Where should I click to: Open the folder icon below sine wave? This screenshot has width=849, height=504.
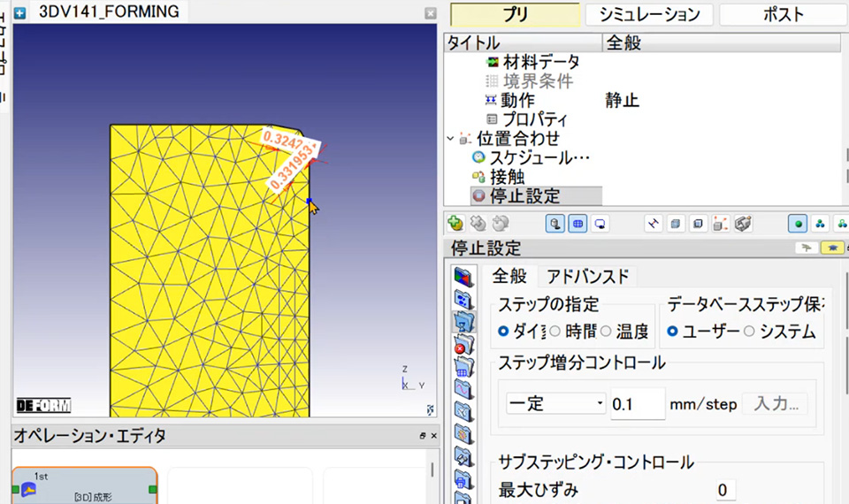click(x=463, y=412)
